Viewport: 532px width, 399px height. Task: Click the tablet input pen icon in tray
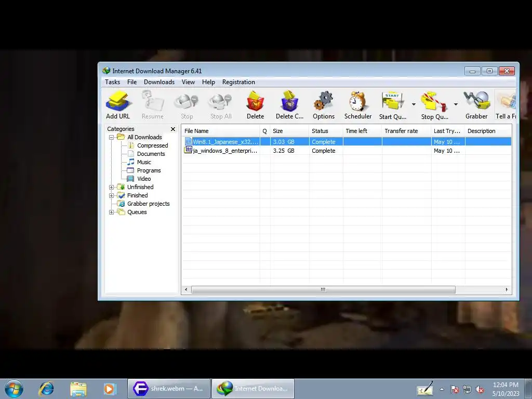[425, 389]
